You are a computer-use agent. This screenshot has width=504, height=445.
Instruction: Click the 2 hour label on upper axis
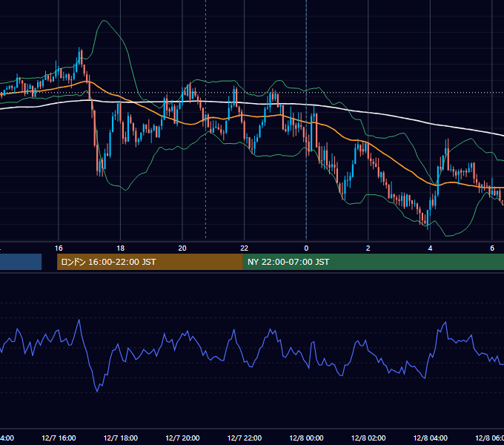tap(368, 248)
